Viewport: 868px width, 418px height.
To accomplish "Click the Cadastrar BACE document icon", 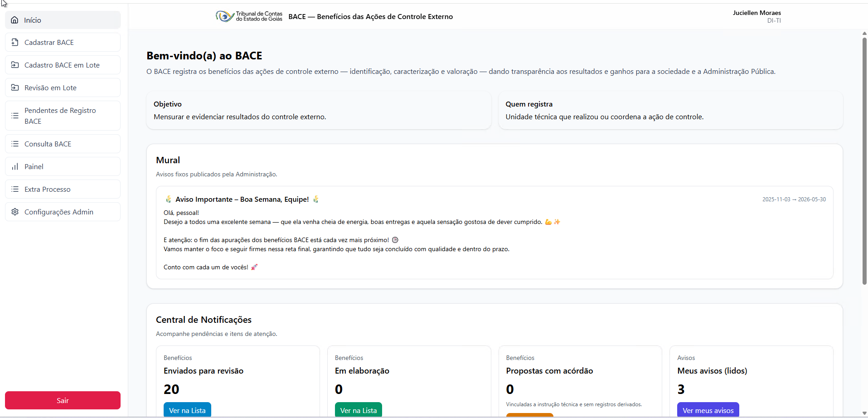I will pos(15,42).
